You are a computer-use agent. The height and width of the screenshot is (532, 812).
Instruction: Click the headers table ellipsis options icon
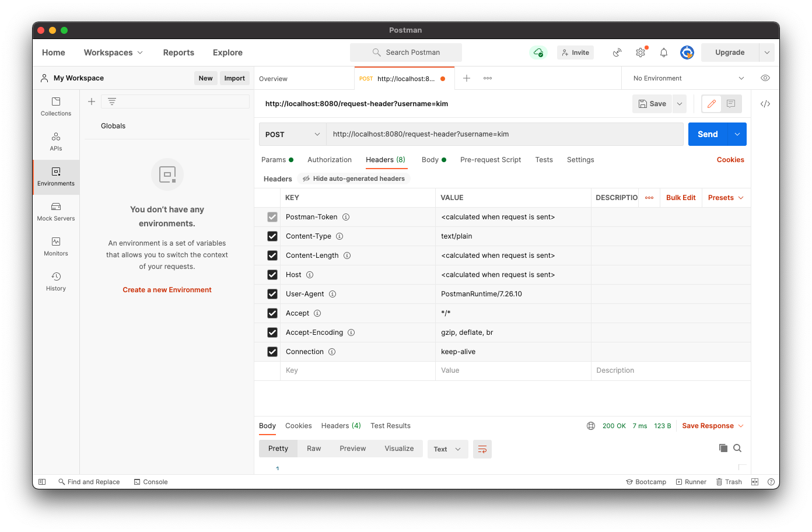pos(649,198)
